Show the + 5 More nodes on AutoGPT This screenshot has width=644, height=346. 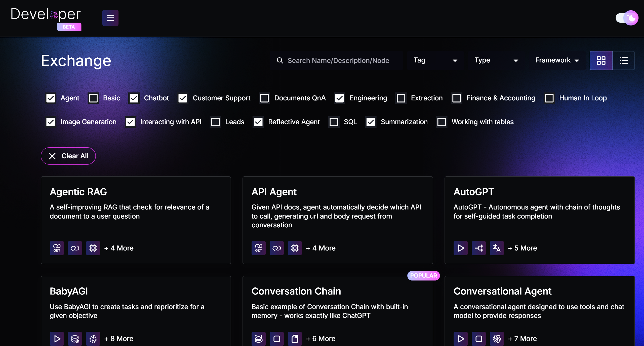pos(522,248)
